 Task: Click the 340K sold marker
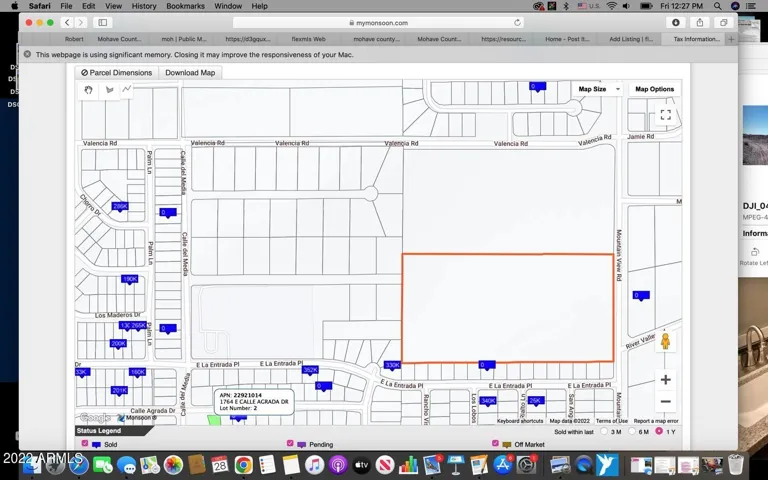coord(488,401)
